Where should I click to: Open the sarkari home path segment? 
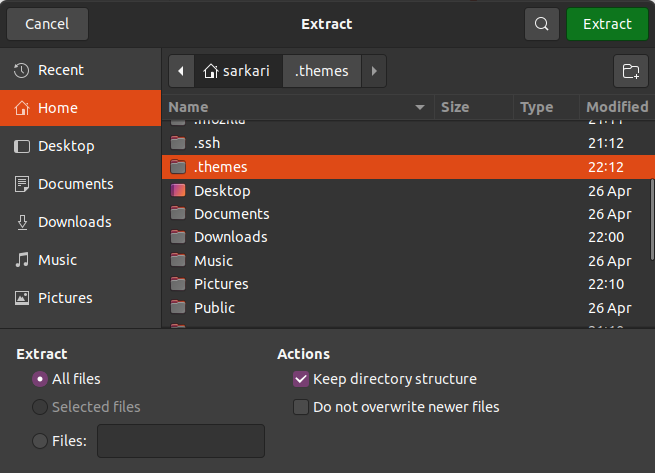[236, 71]
